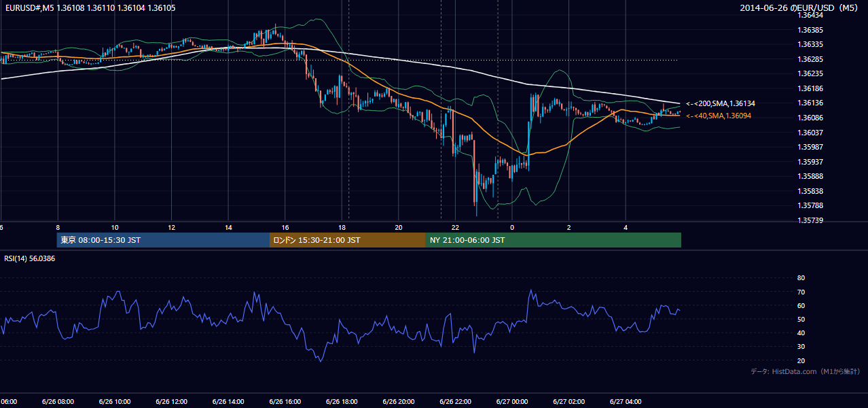The image size is (868, 408).
Task: Click price axis label 1.36186
Action: click(810, 88)
